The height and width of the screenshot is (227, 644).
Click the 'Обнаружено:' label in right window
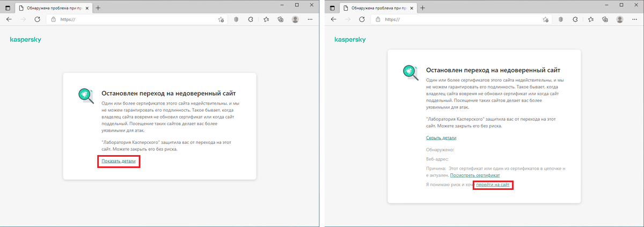[x=440, y=150]
